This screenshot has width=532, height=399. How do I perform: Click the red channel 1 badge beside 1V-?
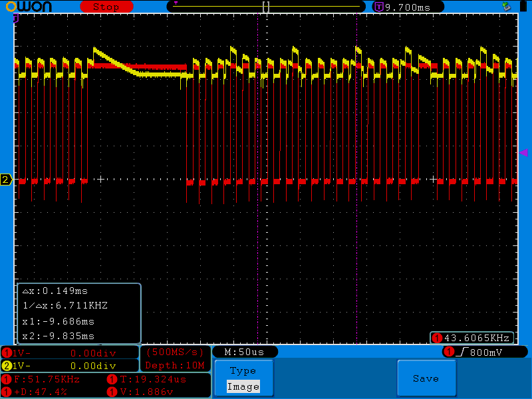[7, 353]
